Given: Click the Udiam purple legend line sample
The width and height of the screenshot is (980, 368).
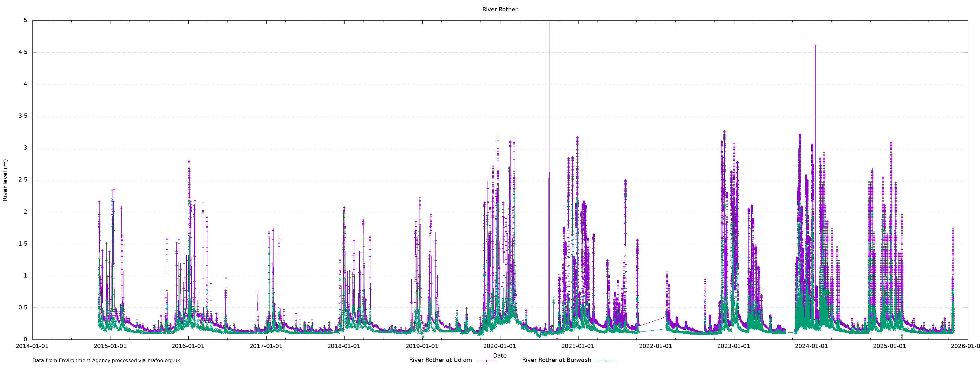Looking at the screenshot, I should pyautogui.click(x=486, y=360).
